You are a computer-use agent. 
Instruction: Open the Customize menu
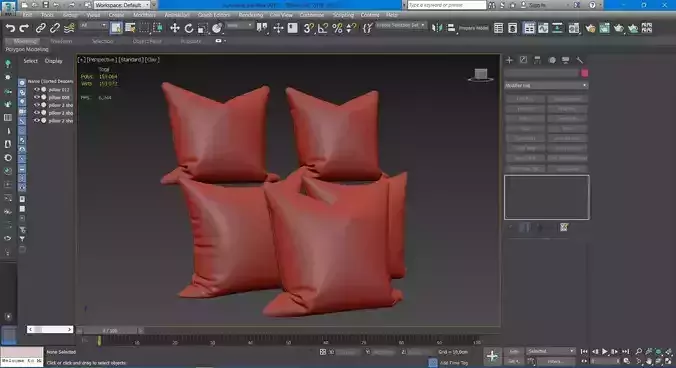311,15
